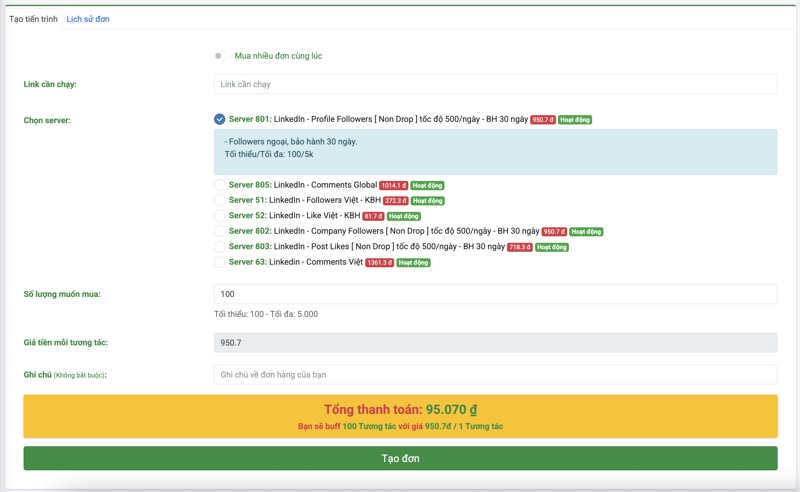This screenshot has width=800, height=492.
Task: Click the 950.7 đ price badge on Server 801
Action: [543, 120]
